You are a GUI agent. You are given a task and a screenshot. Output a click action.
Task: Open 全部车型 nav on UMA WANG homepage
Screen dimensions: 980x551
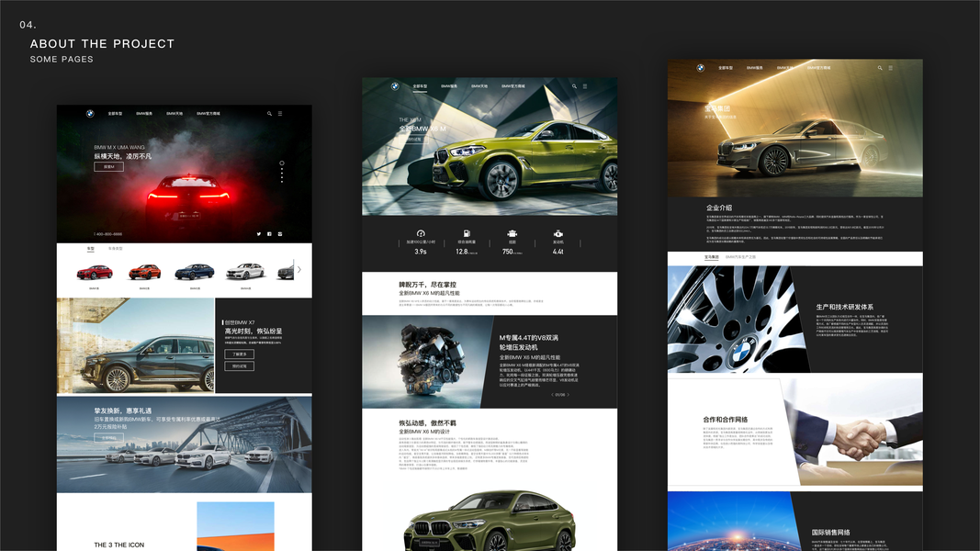115,114
